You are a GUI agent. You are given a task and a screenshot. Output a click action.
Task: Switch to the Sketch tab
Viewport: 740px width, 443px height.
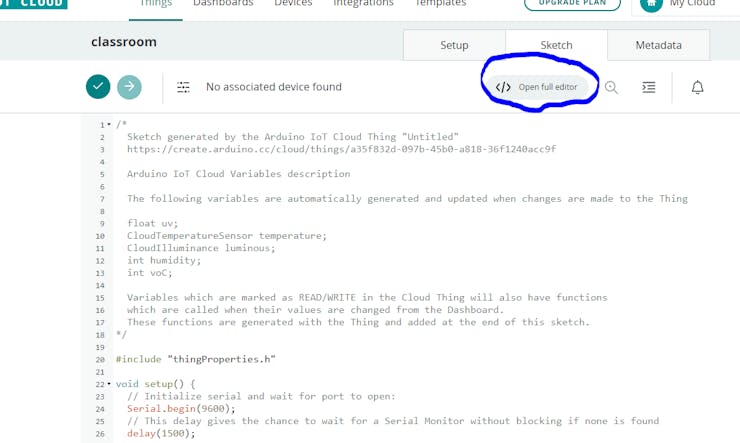pyautogui.click(x=556, y=45)
